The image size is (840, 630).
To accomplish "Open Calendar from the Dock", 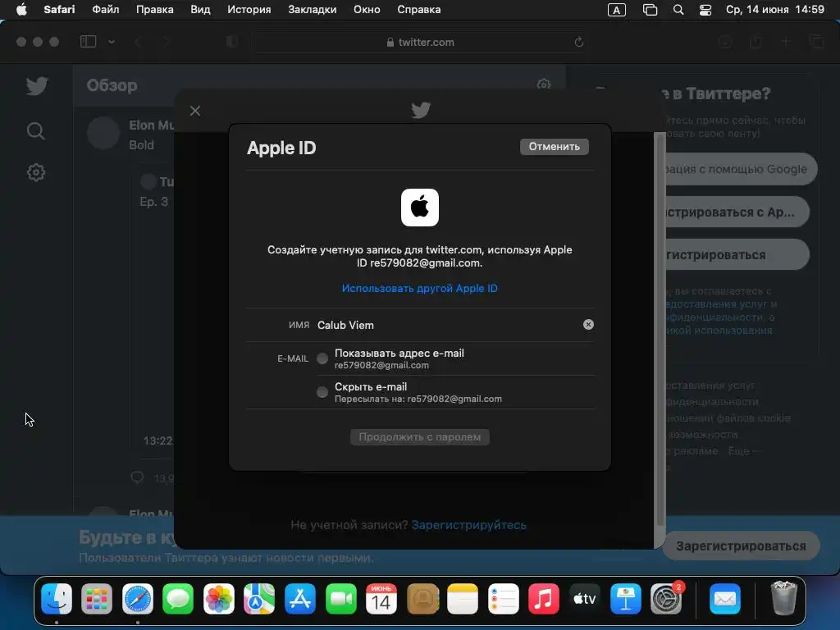I will click(381, 598).
